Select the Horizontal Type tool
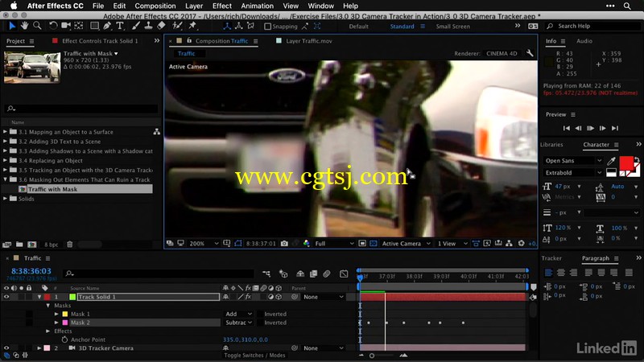The height and width of the screenshot is (362, 644). tap(120, 26)
